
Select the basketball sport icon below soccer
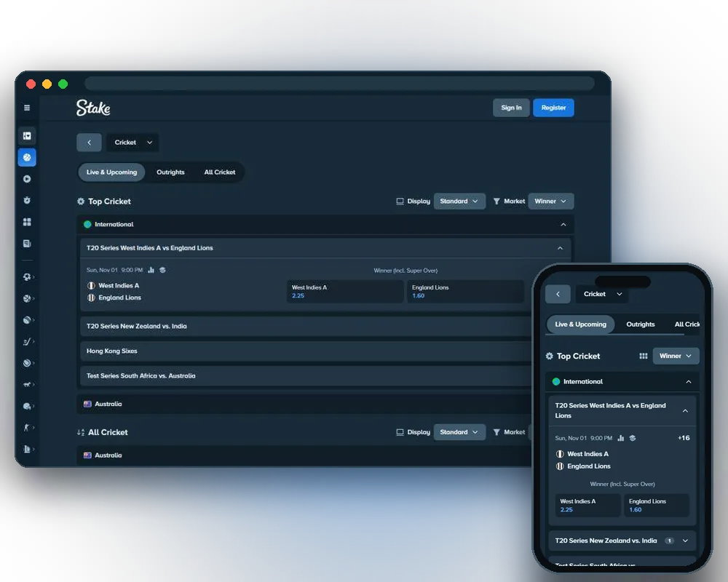pyautogui.click(x=27, y=298)
